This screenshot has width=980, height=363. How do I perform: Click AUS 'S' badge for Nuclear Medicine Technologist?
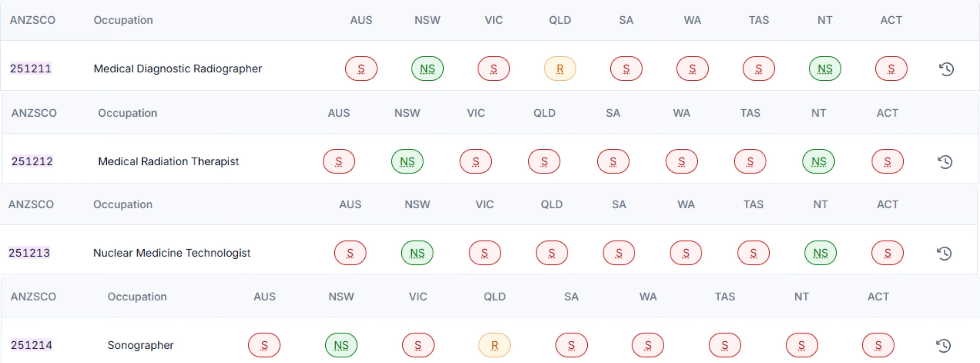[x=350, y=253]
